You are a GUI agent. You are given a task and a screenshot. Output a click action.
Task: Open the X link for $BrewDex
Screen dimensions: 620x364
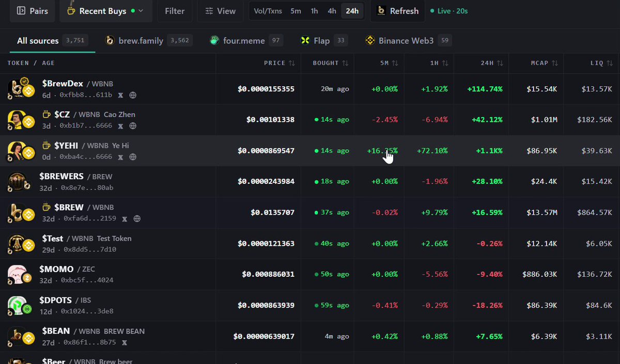pos(120,95)
